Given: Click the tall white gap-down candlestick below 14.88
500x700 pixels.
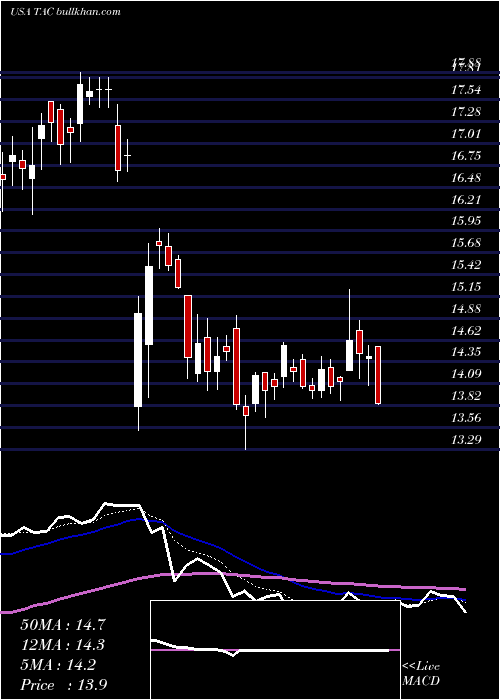Looking at the screenshot, I should click(138, 360).
